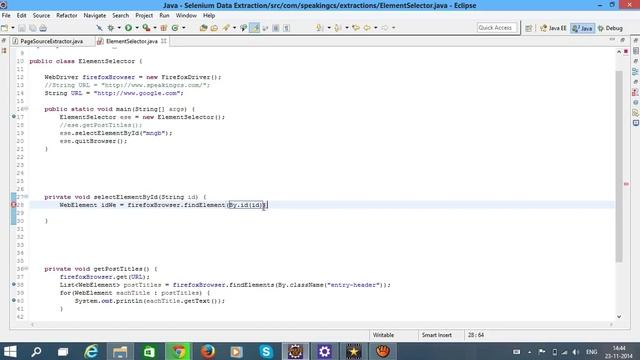The image size is (640, 360).
Task: Open the Project menu
Action: pyautogui.click(x=144, y=16)
